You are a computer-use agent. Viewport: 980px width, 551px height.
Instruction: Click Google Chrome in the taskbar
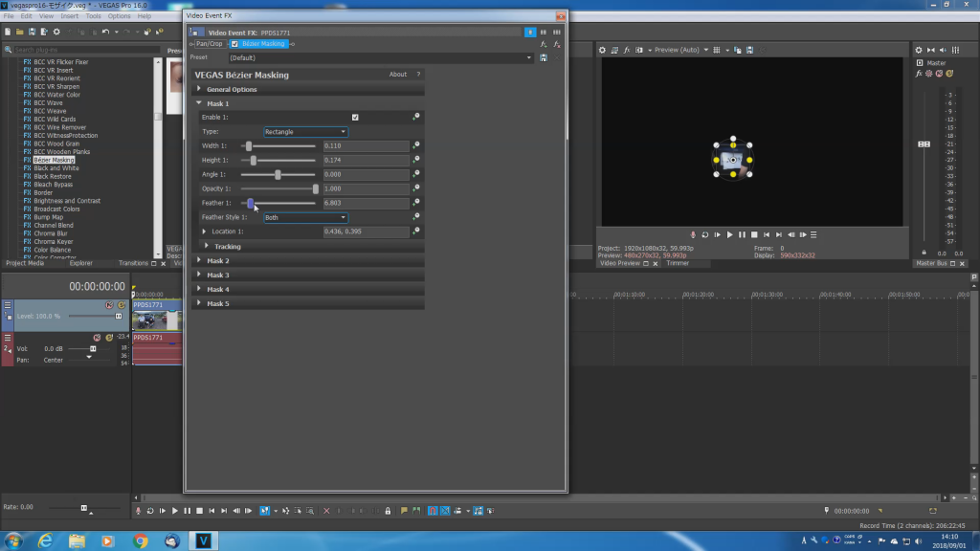[141, 540]
